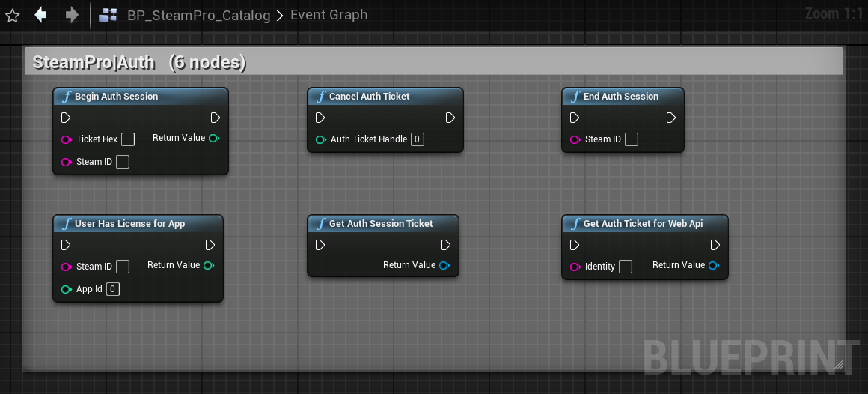Click End Auth Session Steam ID field
This screenshot has height=394, width=868.
point(631,139)
